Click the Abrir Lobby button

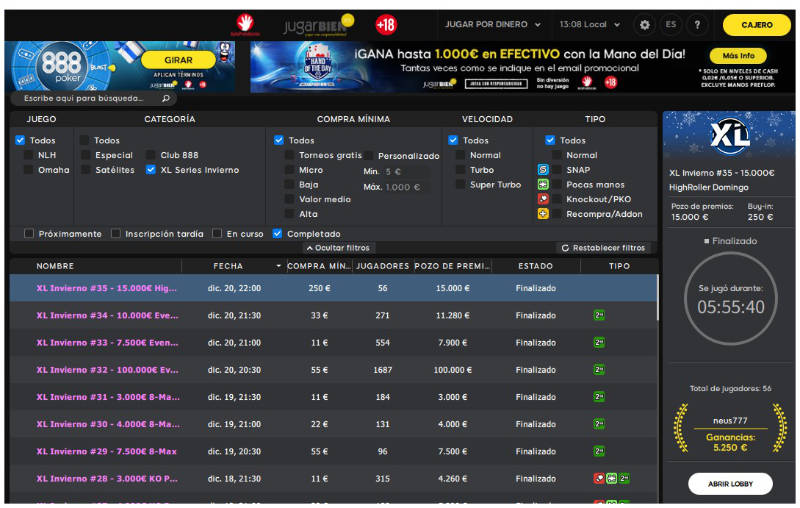[x=730, y=484]
